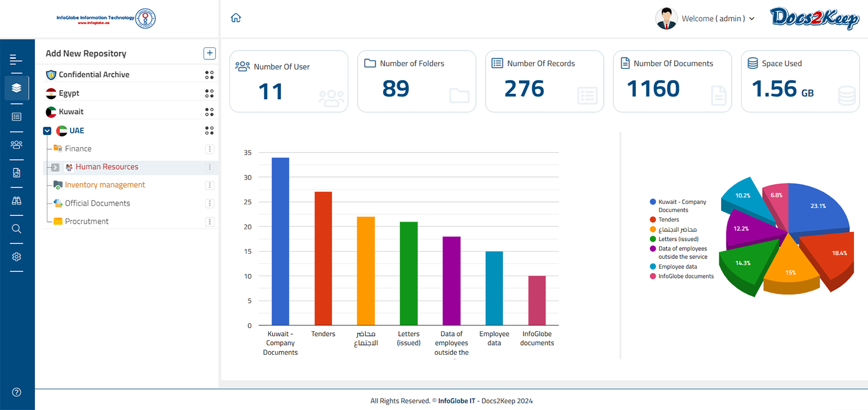Viewport: 868px width, 410px height.
Task: Click the admin user avatar
Action: (666, 19)
